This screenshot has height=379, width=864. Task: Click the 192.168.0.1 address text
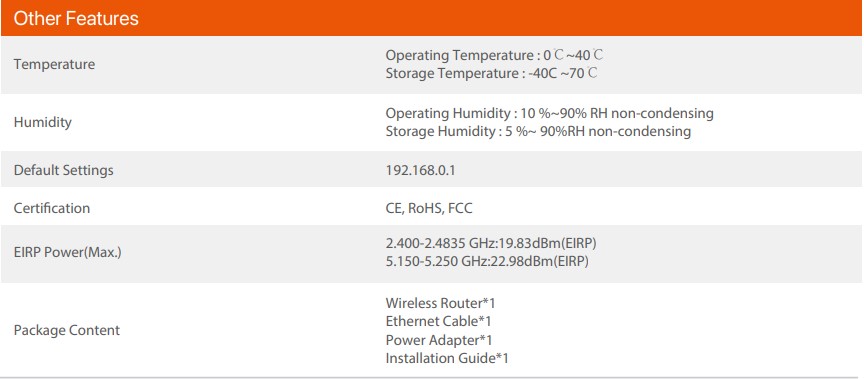[420, 170]
